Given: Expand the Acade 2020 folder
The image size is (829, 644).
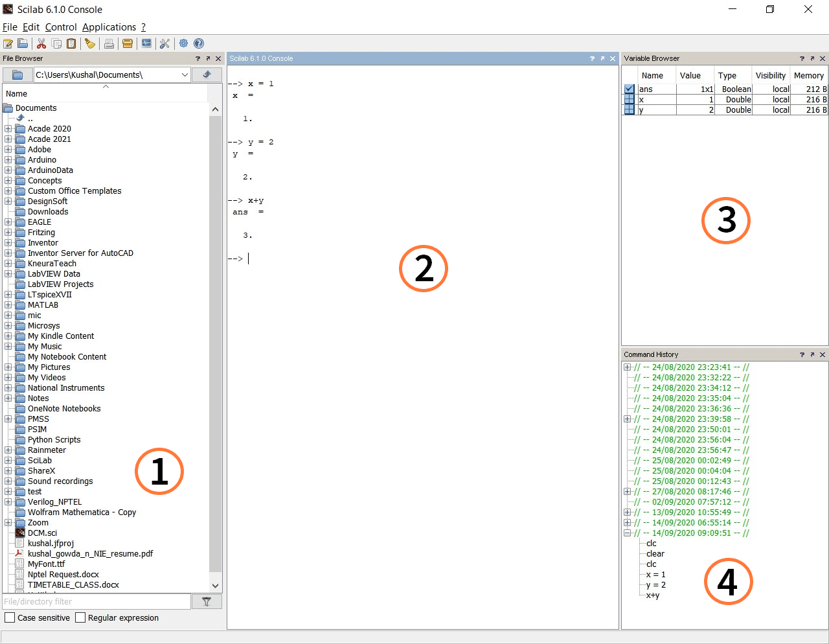Looking at the screenshot, I should 8,129.
